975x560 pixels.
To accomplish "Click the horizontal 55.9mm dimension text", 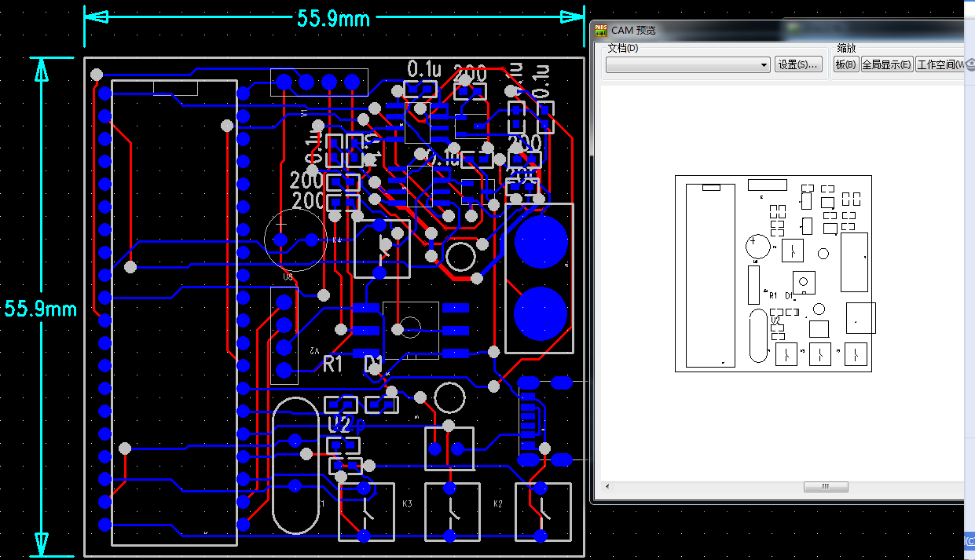I will point(333,18).
